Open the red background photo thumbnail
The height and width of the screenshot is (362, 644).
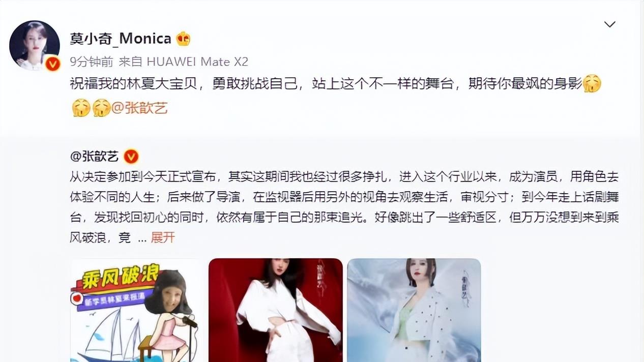coord(276,310)
